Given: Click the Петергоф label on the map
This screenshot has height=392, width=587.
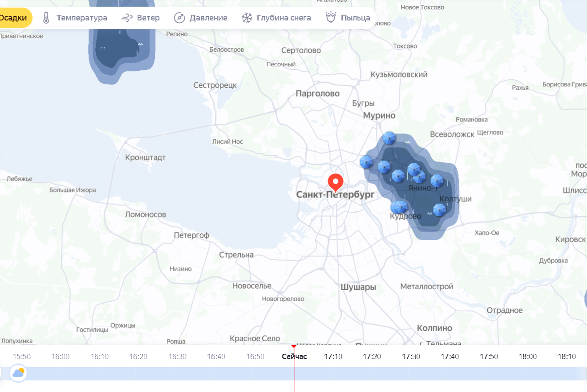Looking at the screenshot, I should [x=191, y=235].
